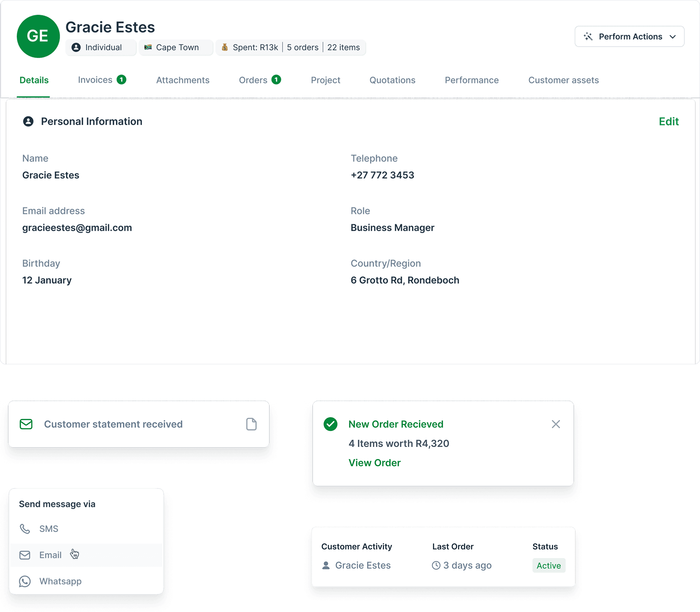Switch to the Orders tab
Viewport: 700px width, 612px height.
253,80
